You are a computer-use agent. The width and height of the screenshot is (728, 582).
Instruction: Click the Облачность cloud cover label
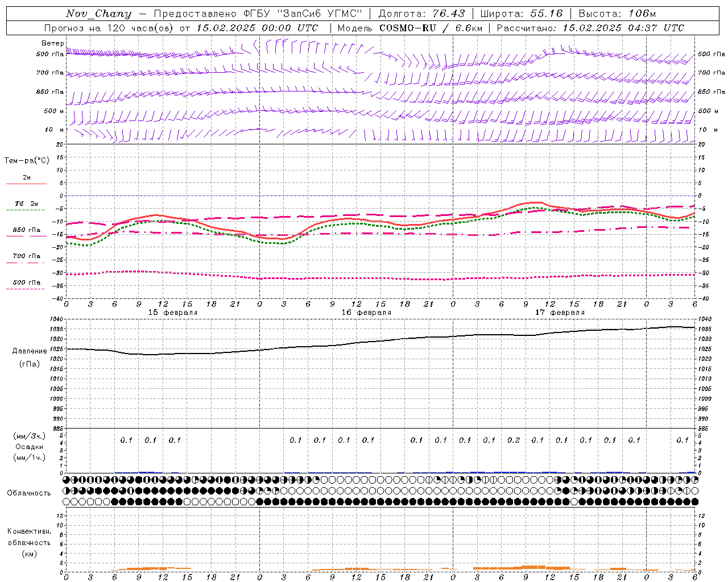pos(29,493)
